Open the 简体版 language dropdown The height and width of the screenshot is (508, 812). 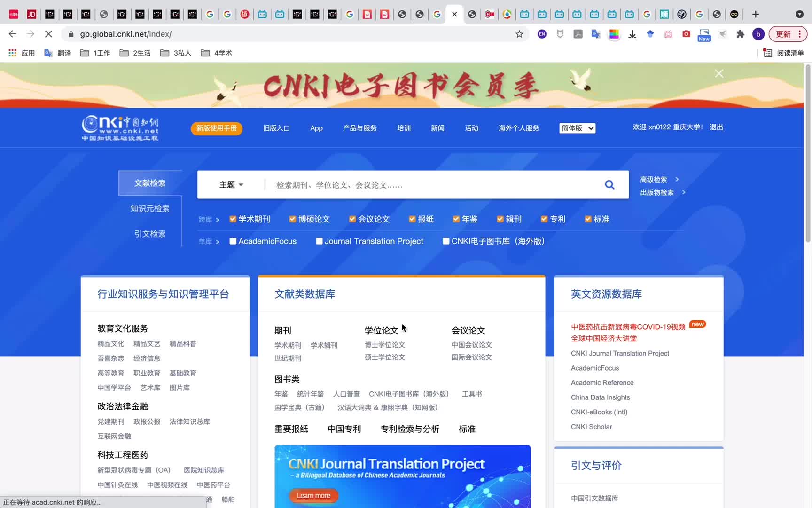coord(578,128)
